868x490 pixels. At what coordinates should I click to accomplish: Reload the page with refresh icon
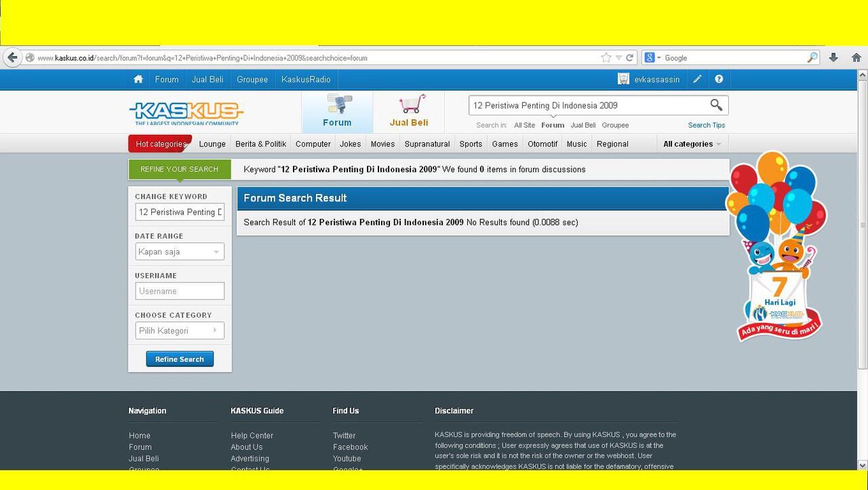[629, 58]
